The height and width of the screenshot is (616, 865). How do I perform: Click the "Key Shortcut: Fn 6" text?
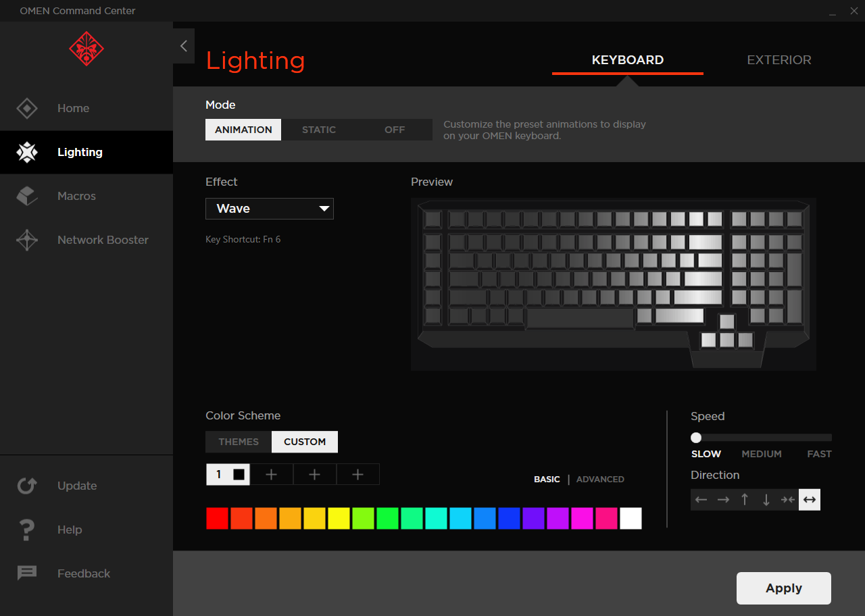coord(243,239)
